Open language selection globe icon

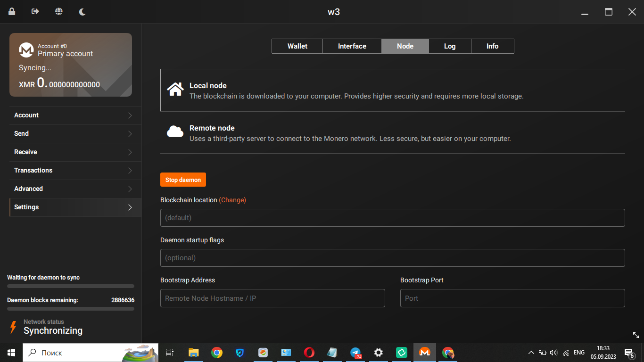point(59,12)
